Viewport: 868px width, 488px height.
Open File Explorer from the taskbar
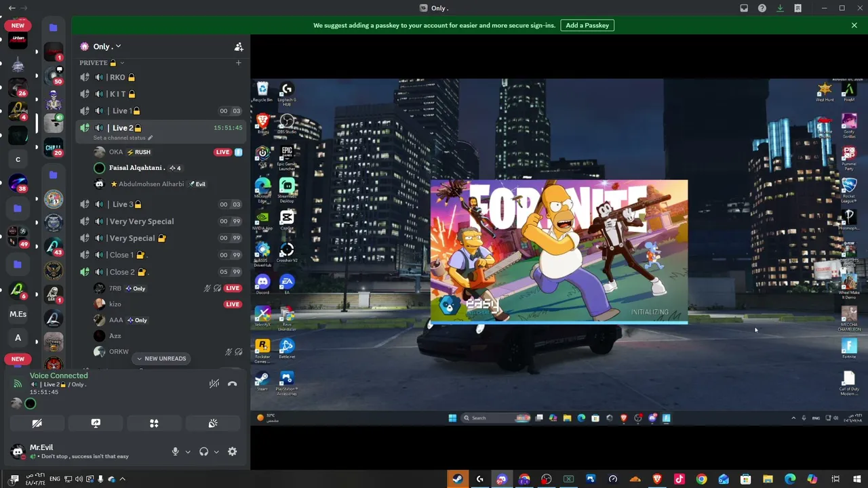[x=768, y=479]
